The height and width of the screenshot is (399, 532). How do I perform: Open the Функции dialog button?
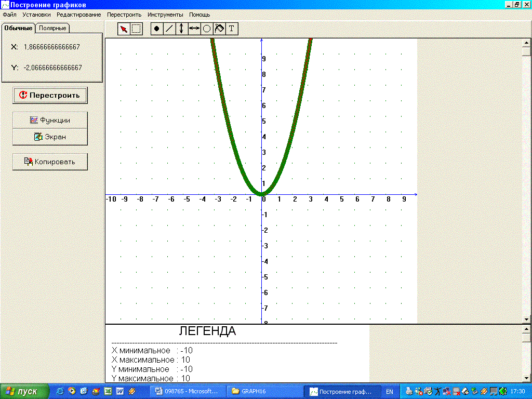[x=50, y=120]
